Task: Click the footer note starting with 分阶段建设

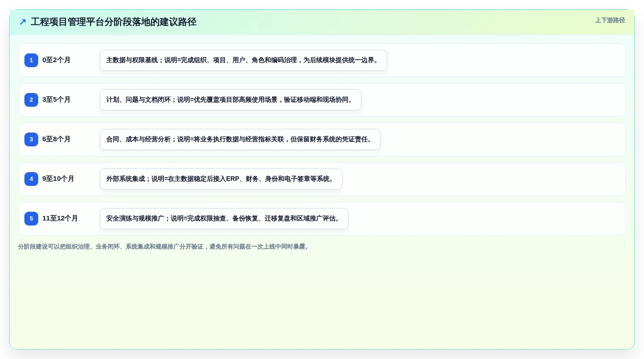Action: (x=164, y=247)
